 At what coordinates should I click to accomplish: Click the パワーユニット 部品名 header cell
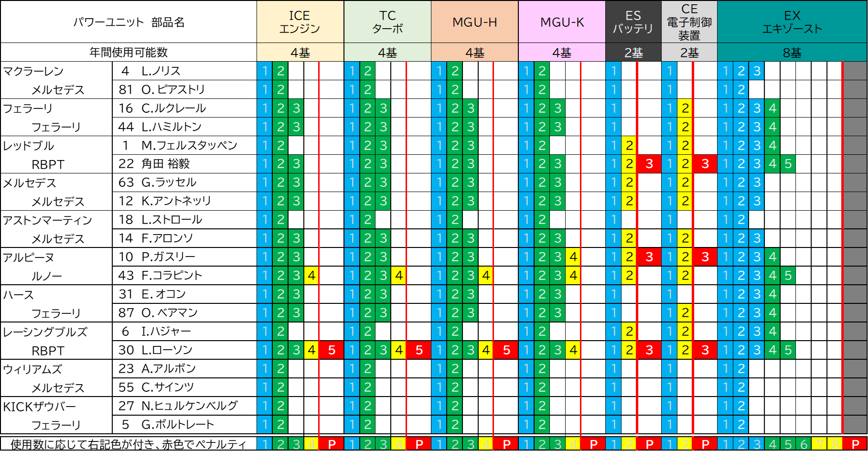(129, 22)
